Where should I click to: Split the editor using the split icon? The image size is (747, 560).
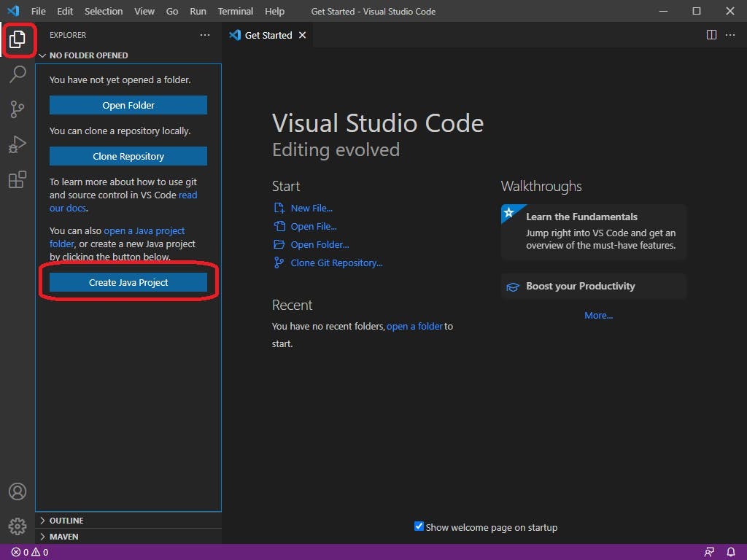[711, 34]
